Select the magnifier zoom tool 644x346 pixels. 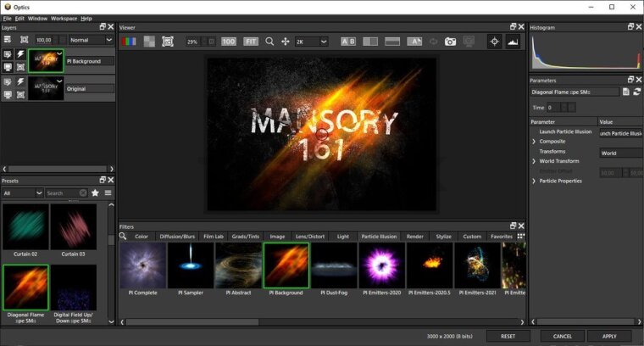coord(269,41)
